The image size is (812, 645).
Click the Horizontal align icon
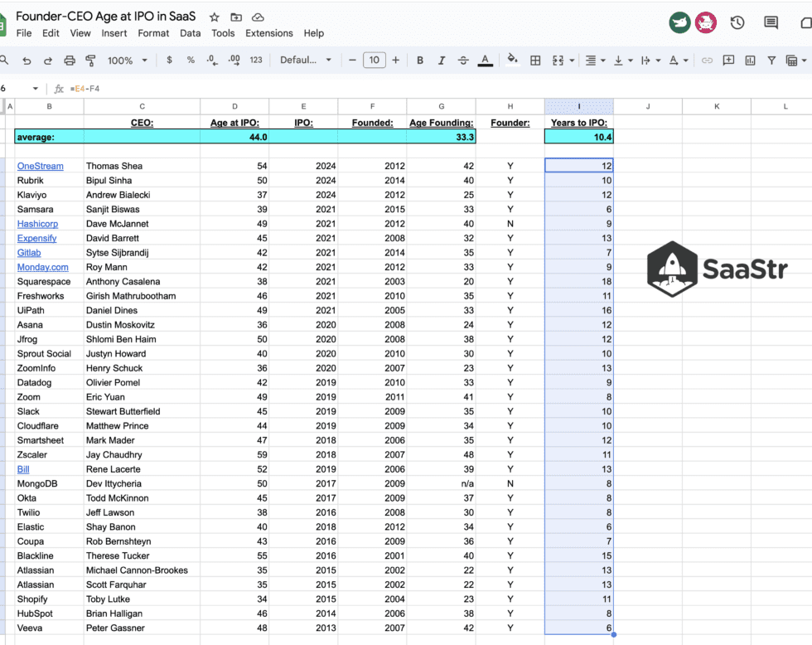[590, 61]
